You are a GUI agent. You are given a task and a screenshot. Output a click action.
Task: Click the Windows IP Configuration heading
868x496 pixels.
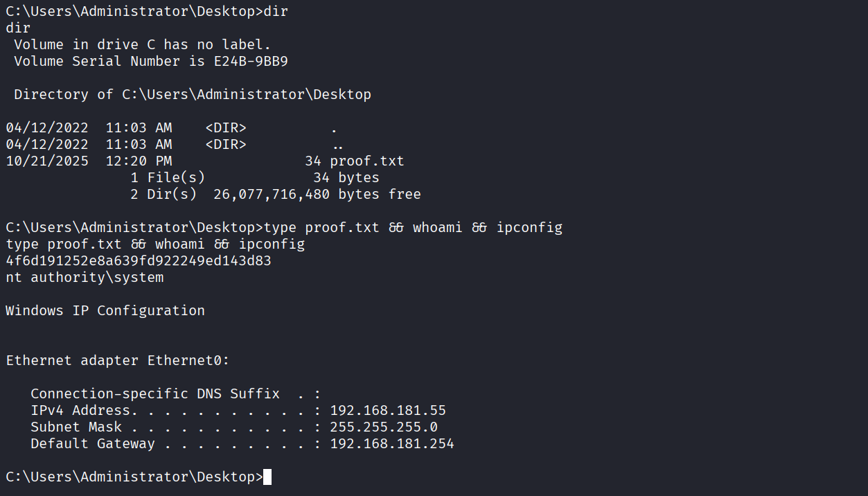click(x=105, y=311)
